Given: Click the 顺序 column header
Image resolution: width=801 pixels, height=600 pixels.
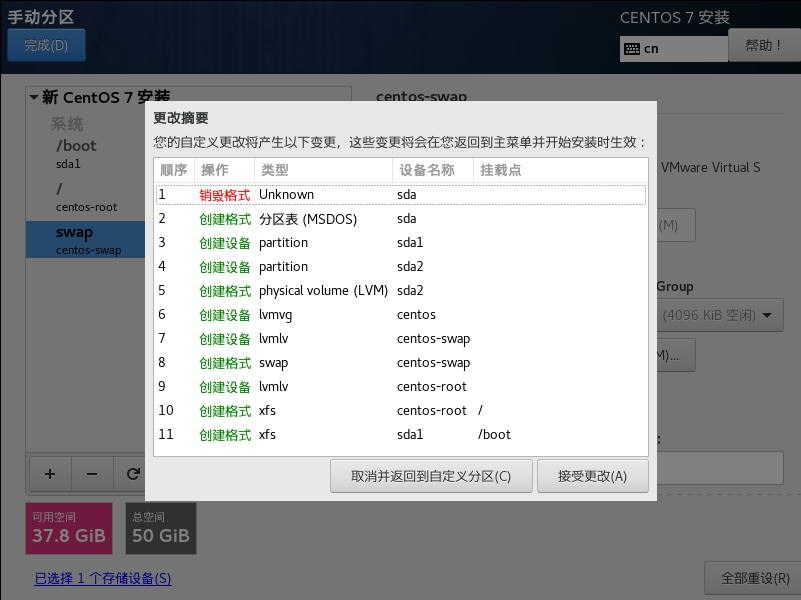Looking at the screenshot, I should tap(174, 170).
